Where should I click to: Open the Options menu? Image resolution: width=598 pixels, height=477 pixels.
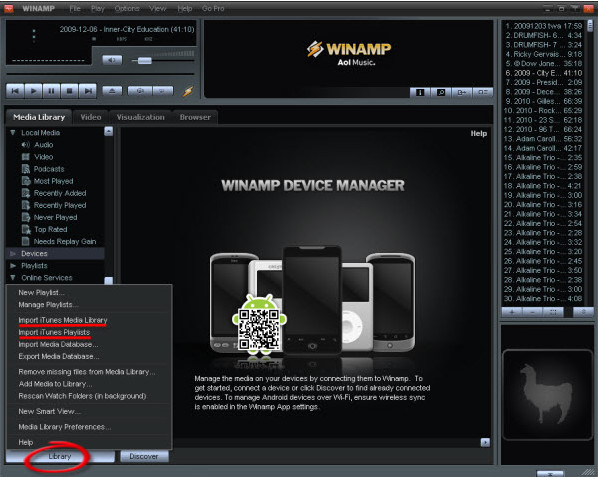[x=127, y=8]
